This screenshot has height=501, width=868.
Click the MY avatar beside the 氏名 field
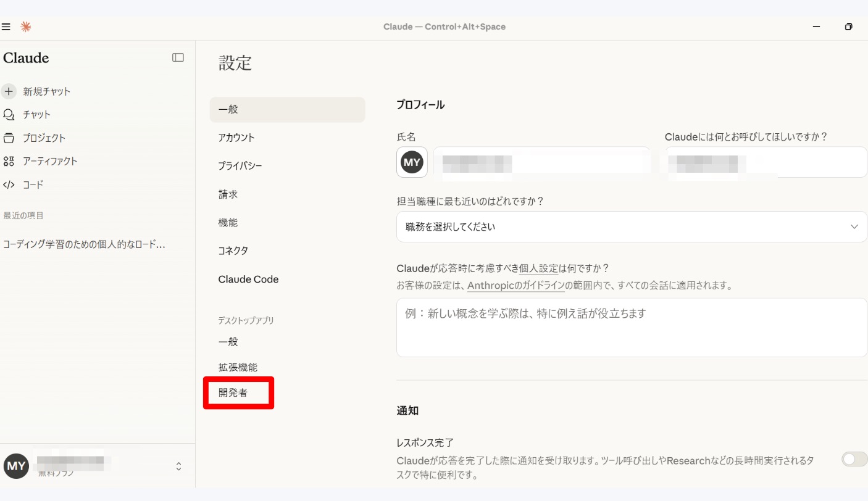(x=412, y=162)
